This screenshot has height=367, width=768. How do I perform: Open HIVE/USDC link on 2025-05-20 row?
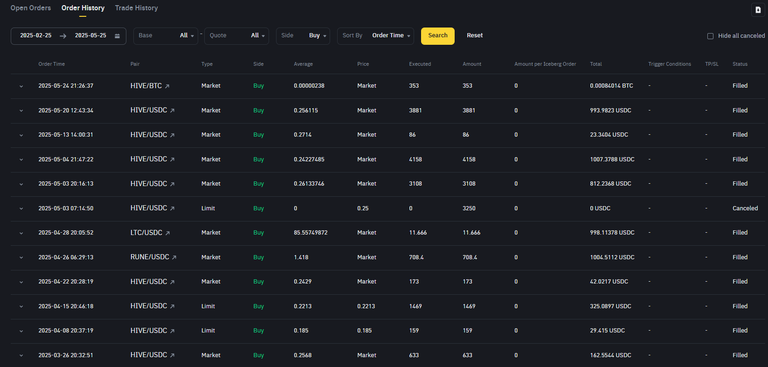(149, 110)
